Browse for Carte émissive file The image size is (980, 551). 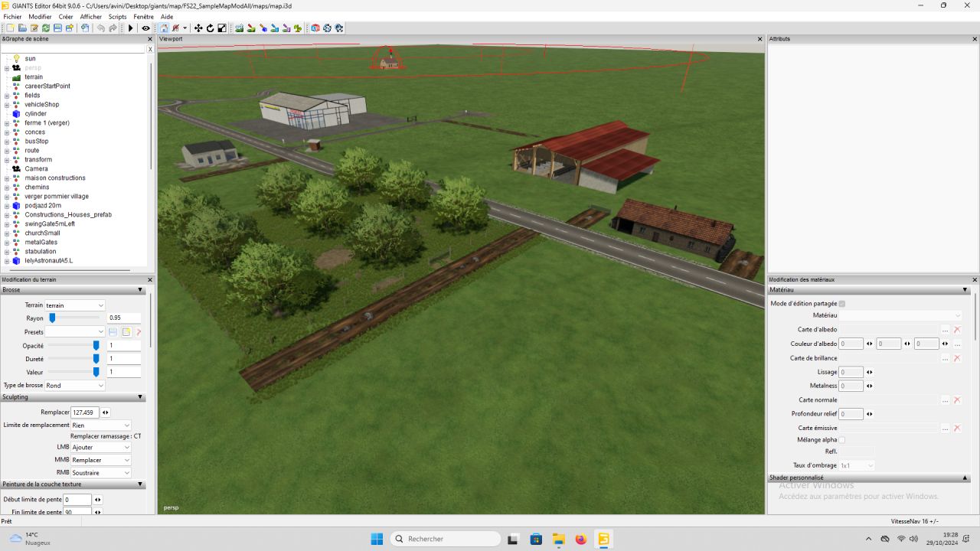coord(945,429)
